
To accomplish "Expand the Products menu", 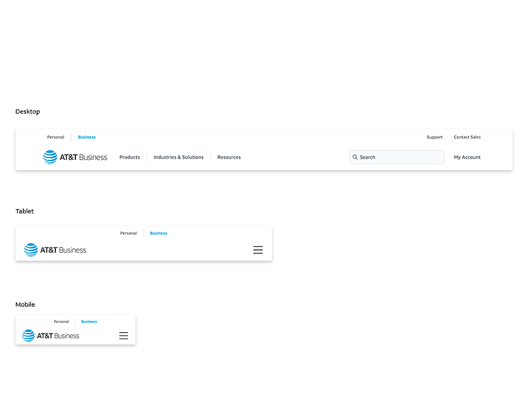I will (130, 157).
